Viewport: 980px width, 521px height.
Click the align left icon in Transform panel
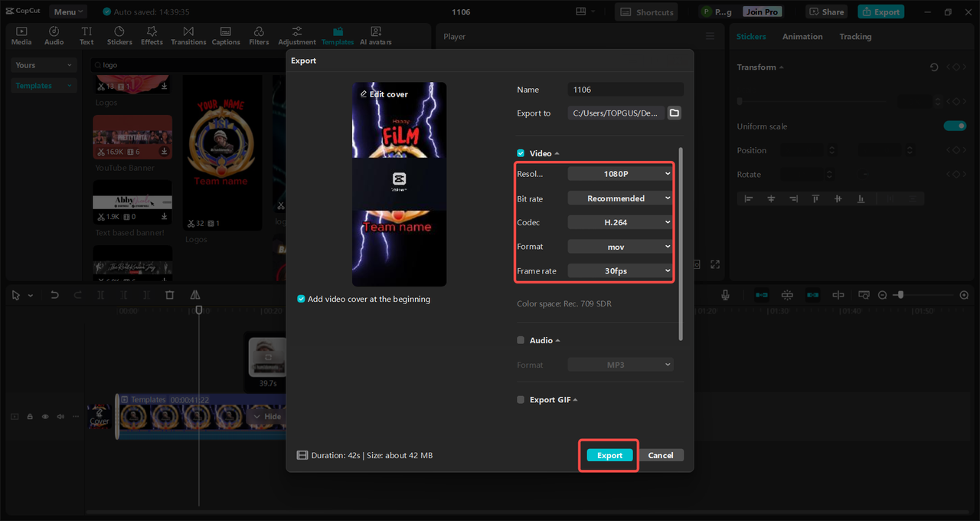click(x=749, y=198)
